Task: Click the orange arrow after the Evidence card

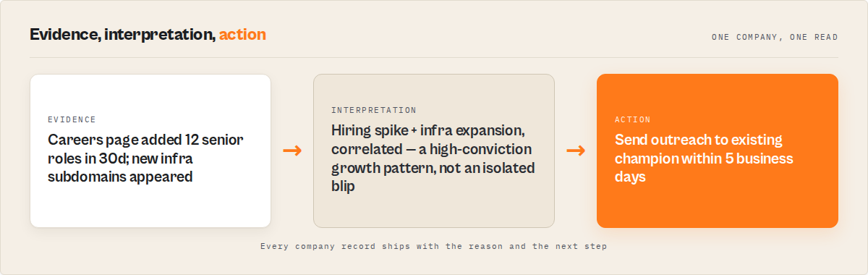Action: (292, 151)
